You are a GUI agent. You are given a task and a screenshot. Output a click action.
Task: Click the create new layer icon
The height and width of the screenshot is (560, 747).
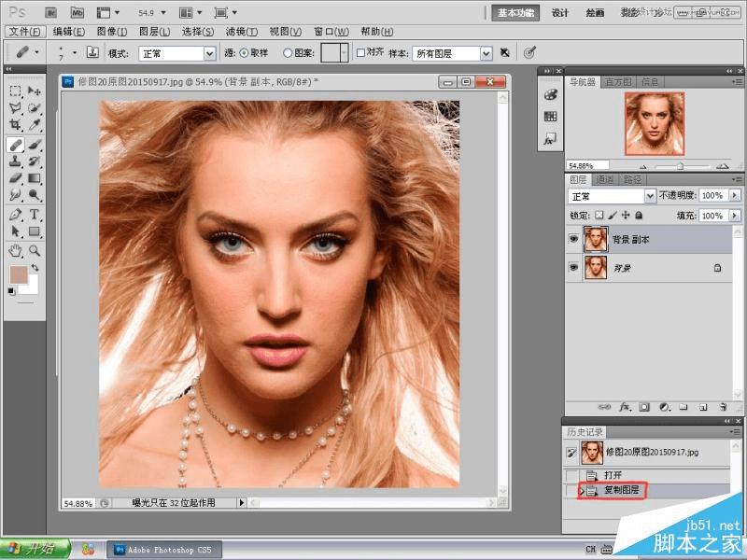point(703,407)
